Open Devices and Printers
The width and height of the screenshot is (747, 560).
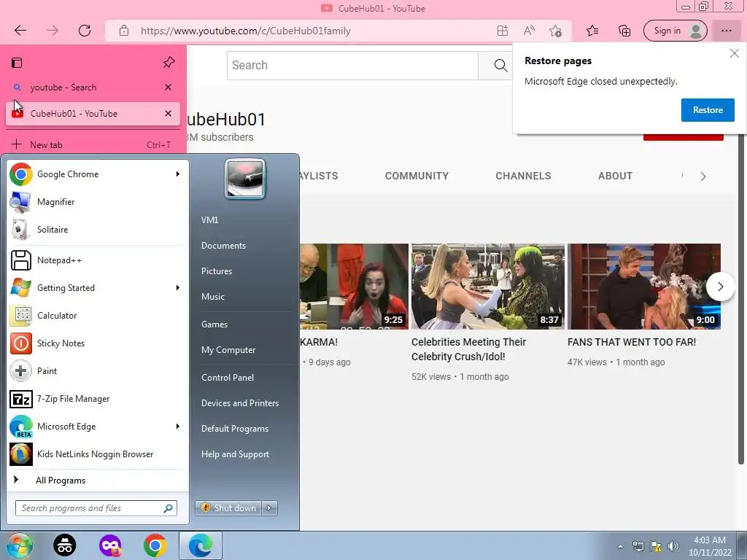tap(240, 403)
